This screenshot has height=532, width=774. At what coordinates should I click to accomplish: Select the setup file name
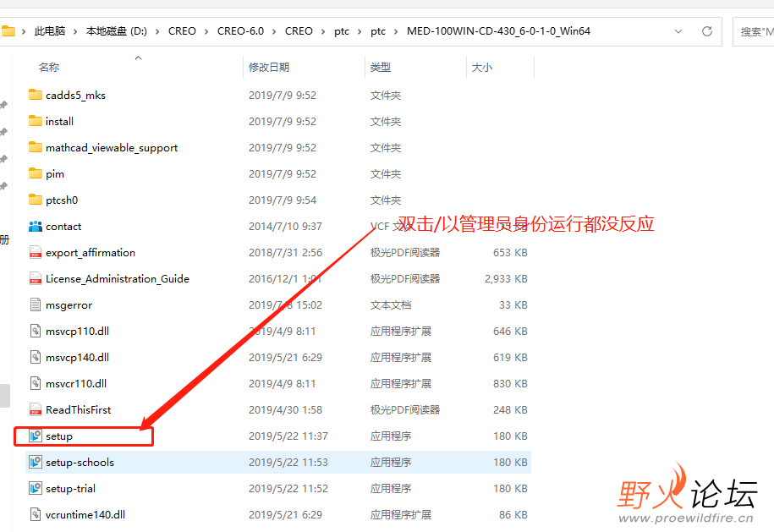[58, 436]
